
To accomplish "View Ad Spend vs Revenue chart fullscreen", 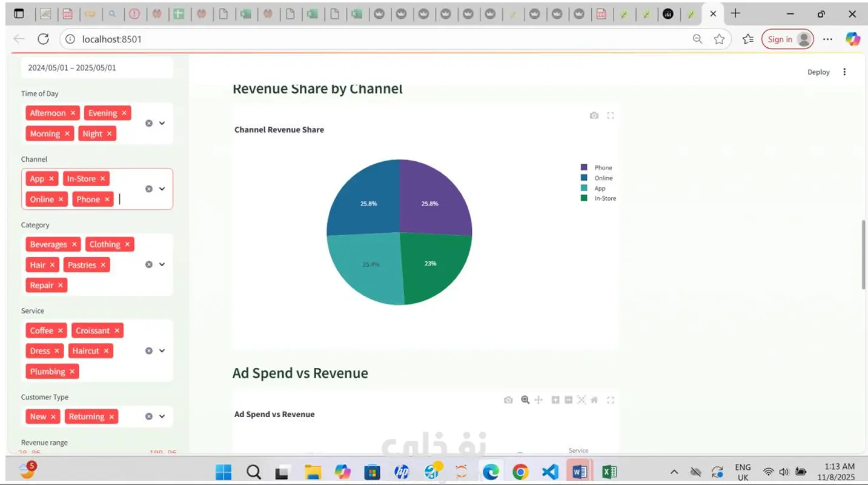I will pos(611,400).
